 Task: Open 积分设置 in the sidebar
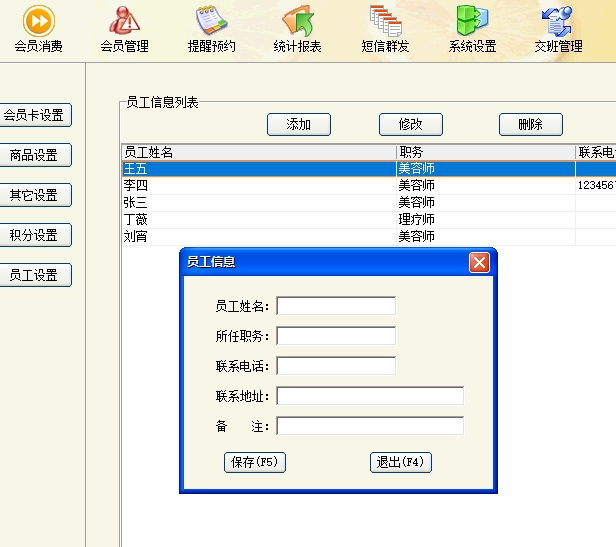pyautogui.click(x=36, y=235)
